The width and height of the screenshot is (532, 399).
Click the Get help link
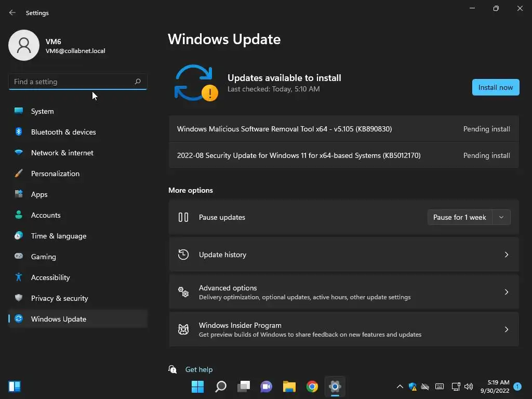(x=199, y=369)
